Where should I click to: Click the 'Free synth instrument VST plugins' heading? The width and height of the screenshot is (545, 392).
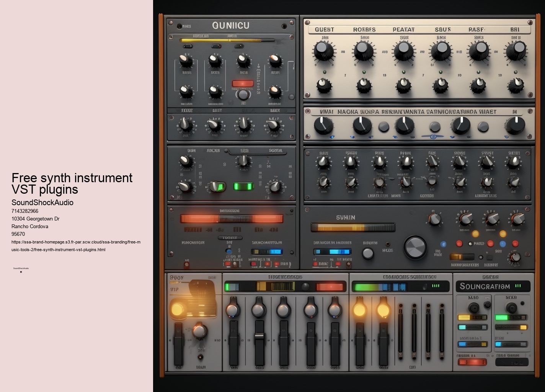72,183
